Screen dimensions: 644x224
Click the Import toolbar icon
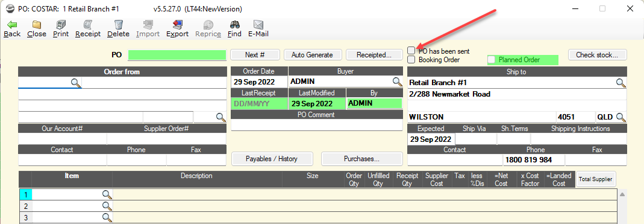pyautogui.click(x=148, y=25)
